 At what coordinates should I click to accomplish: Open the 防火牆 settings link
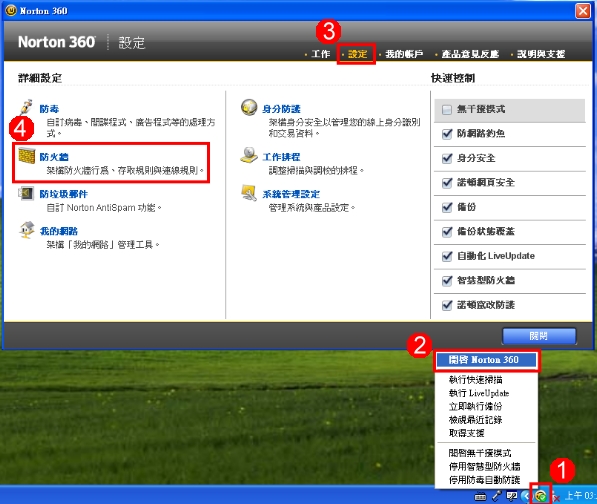point(54,157)
